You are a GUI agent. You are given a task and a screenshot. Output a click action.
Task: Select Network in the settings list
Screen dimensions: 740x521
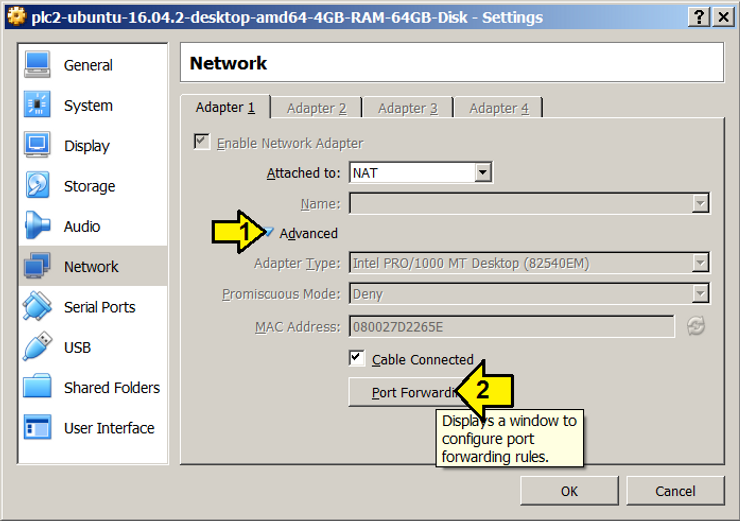click(93, 266)
